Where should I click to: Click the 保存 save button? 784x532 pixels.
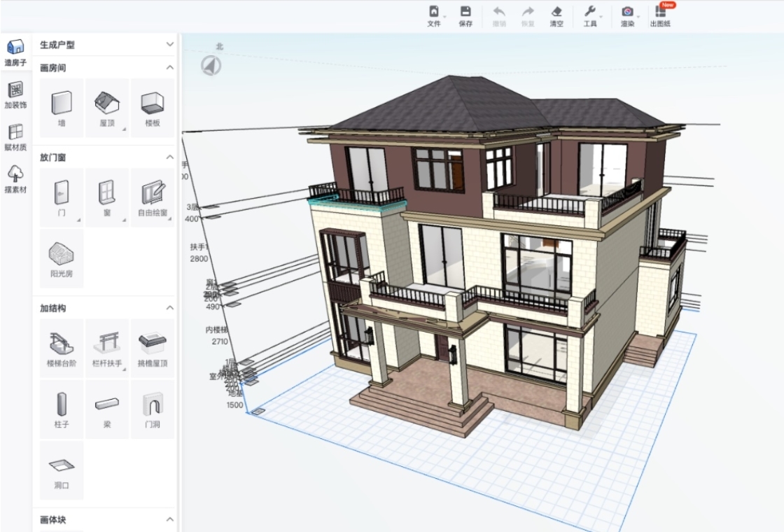click(465, 16)
